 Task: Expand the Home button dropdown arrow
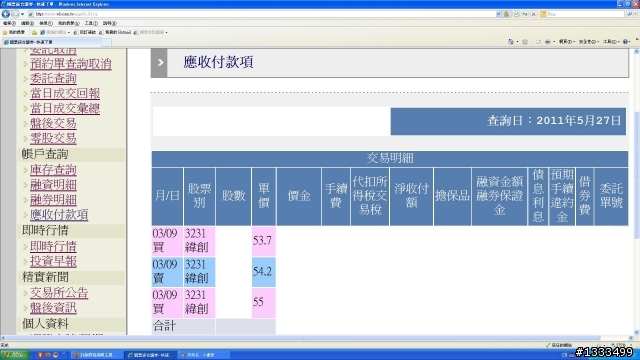tap(517, 42)
